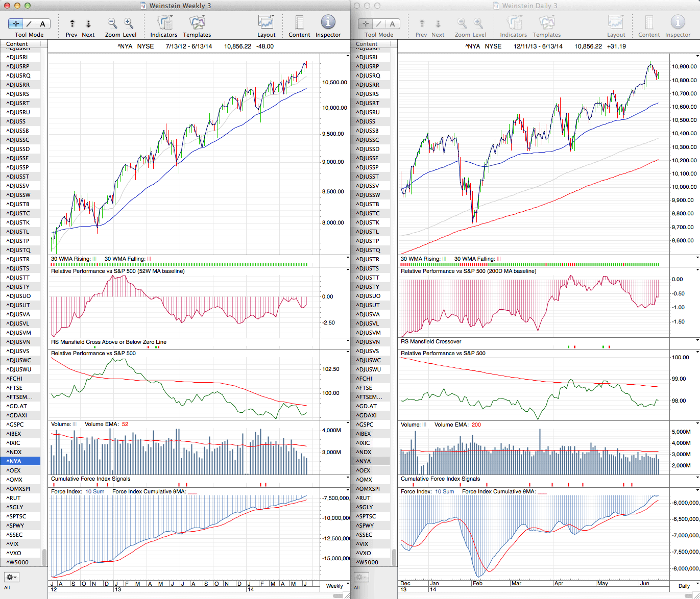
Task: Open Templates in the Weekly window toolbar
Action: tap(197, 23)
